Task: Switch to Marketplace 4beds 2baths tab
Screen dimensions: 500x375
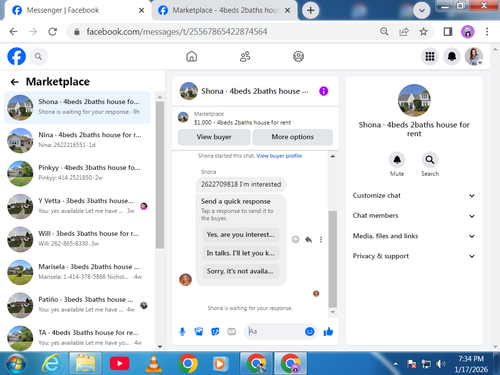Action: 225,10
